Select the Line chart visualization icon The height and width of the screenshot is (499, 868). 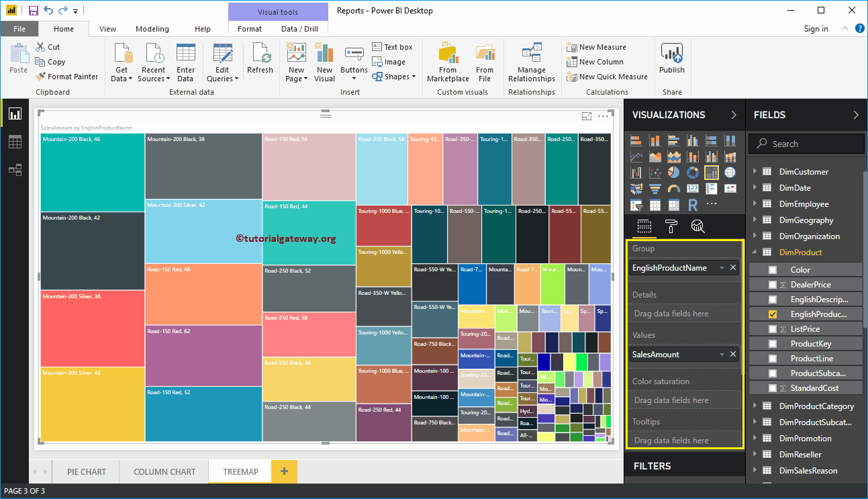click(x=636, y=156)
